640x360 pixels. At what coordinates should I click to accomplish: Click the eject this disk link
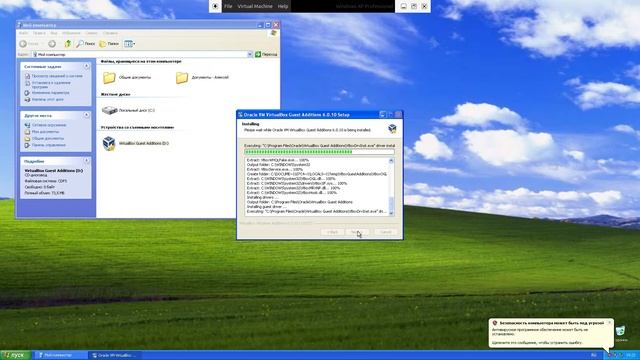coord(47,99)
